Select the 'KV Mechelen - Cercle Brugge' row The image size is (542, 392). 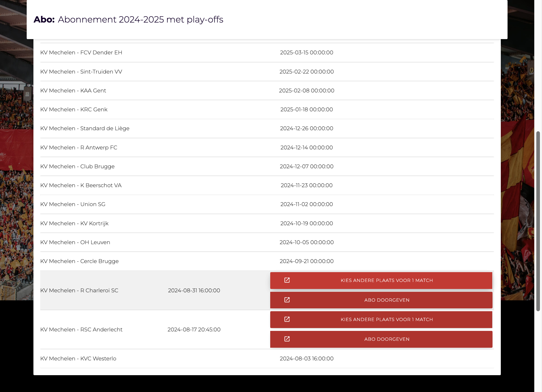pyautogui.click(x=267, y=261)
